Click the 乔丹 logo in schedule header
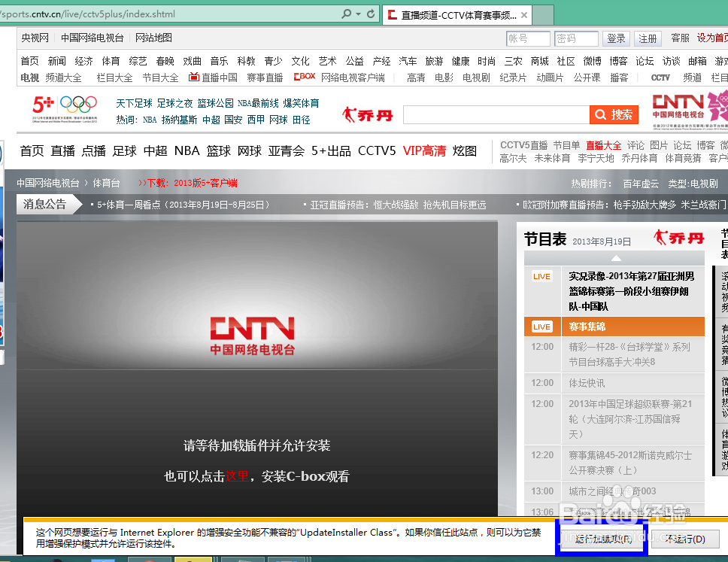 click(679, 238)
